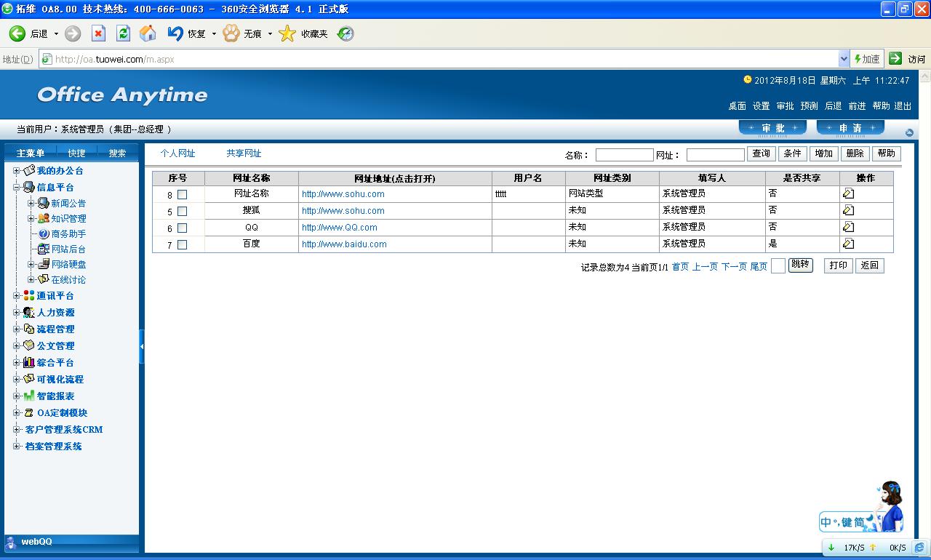Viewport: 931px width, 560px height.
Task: Click the 增加 button
Action: coord(823,153)
